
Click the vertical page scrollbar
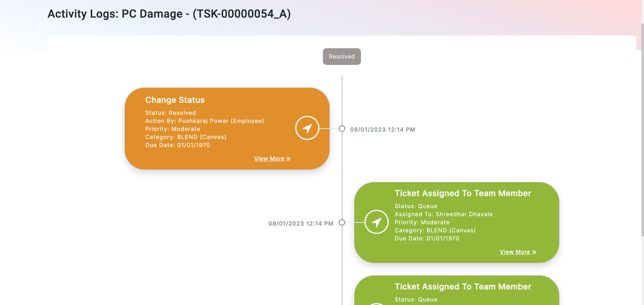[x=642, y=129]
